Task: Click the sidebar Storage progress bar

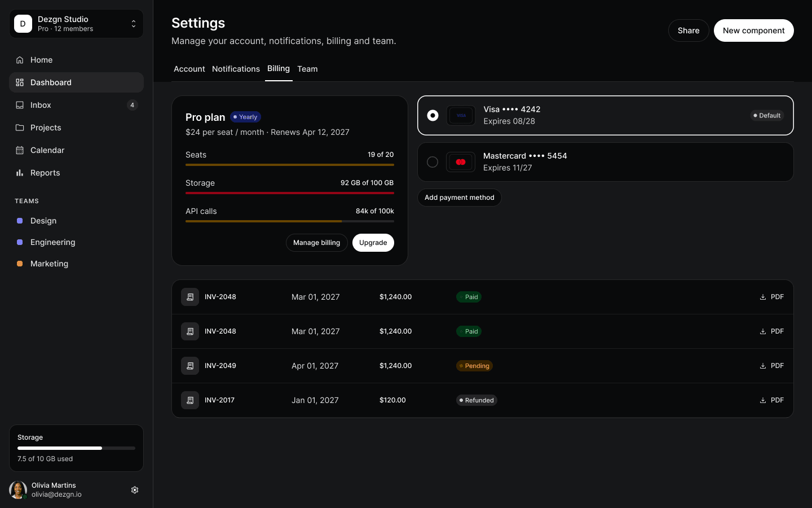Action: tap(76, 448)
